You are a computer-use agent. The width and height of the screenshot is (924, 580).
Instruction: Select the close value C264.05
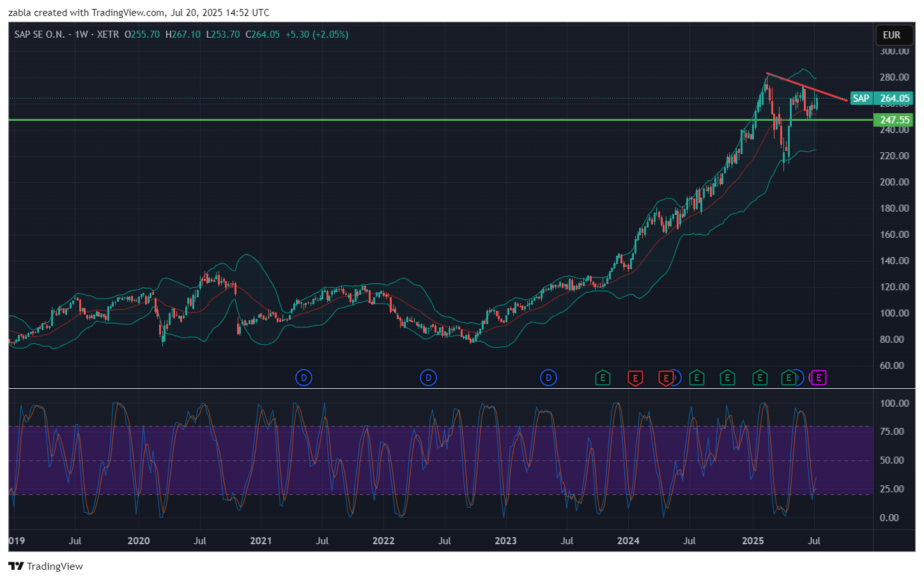263,35
